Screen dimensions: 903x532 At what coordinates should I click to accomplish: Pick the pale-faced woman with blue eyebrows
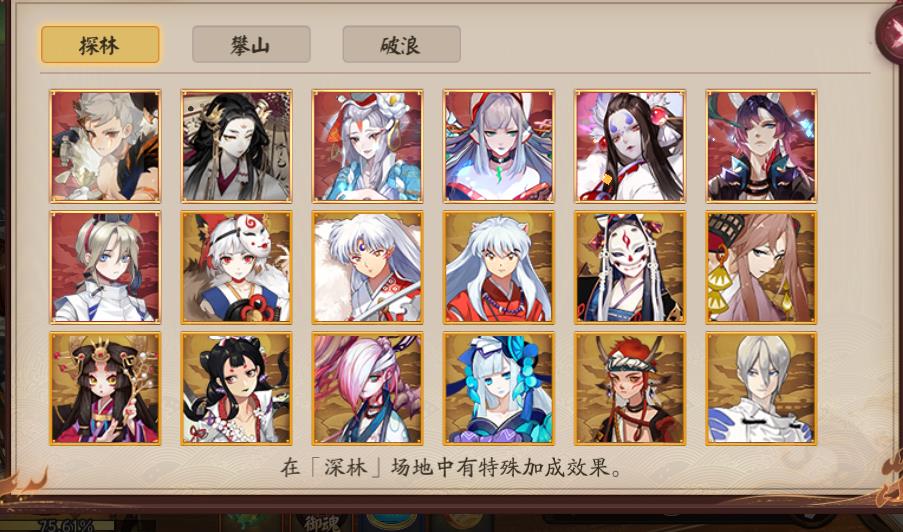point(630,146)
